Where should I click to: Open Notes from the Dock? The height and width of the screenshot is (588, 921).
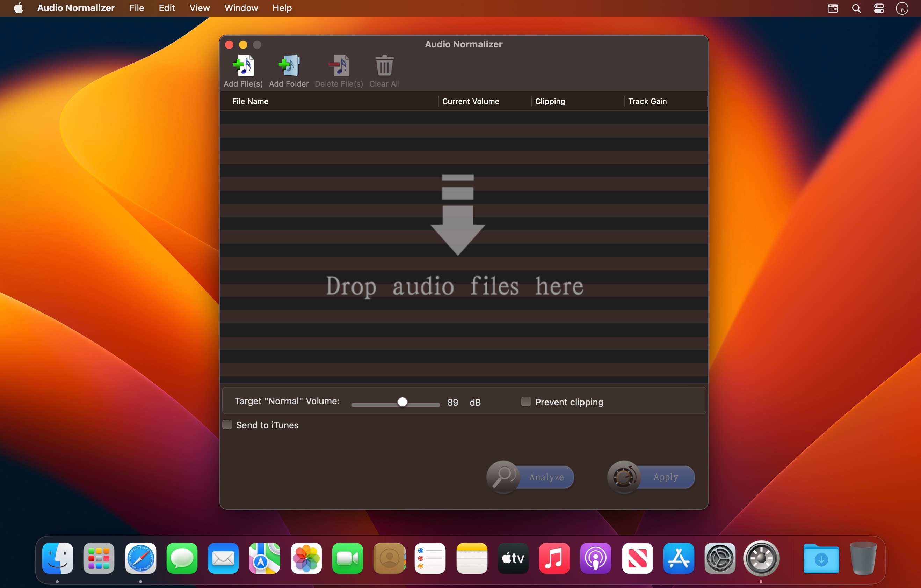click(x=472, y=558)
